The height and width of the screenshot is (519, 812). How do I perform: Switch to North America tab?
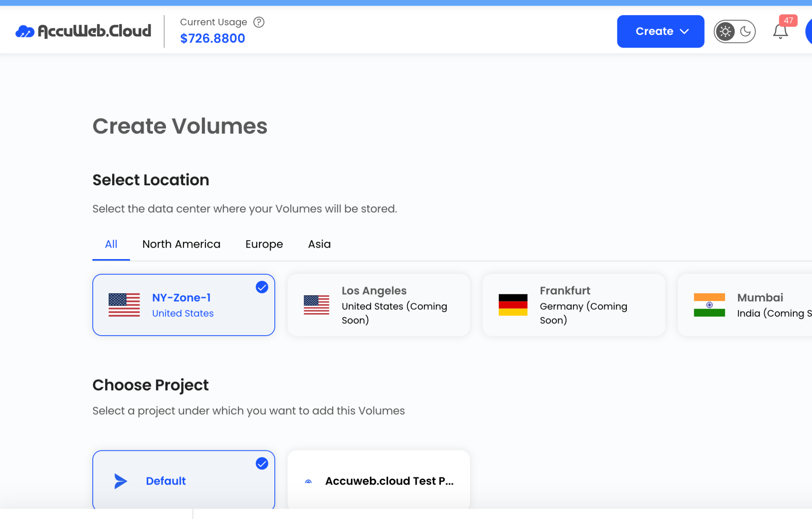click(x=181, y=244)
